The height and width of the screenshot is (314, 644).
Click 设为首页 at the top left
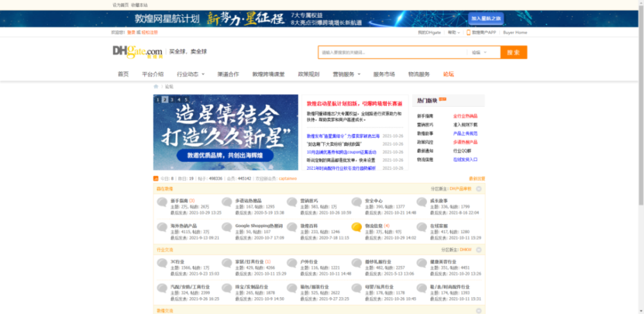(120, 5)
